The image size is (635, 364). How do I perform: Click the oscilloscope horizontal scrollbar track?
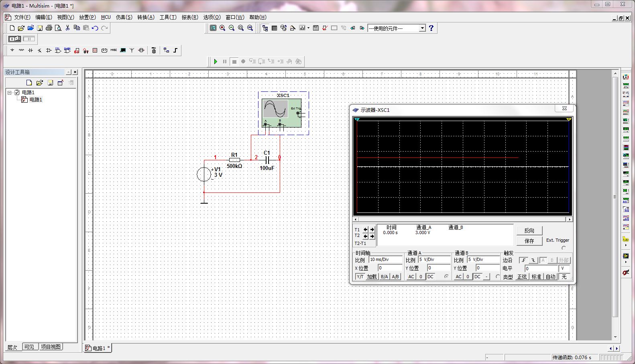pos(462,219)
